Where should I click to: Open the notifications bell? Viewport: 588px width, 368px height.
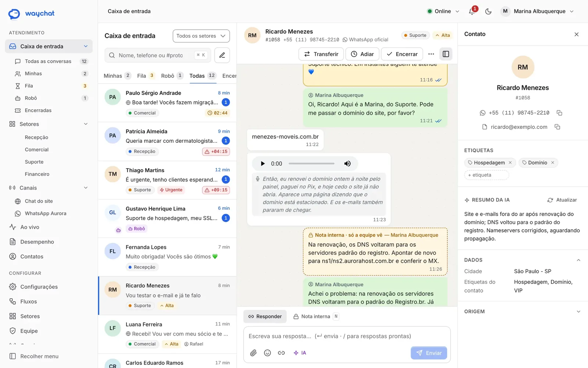coord(472,11)
